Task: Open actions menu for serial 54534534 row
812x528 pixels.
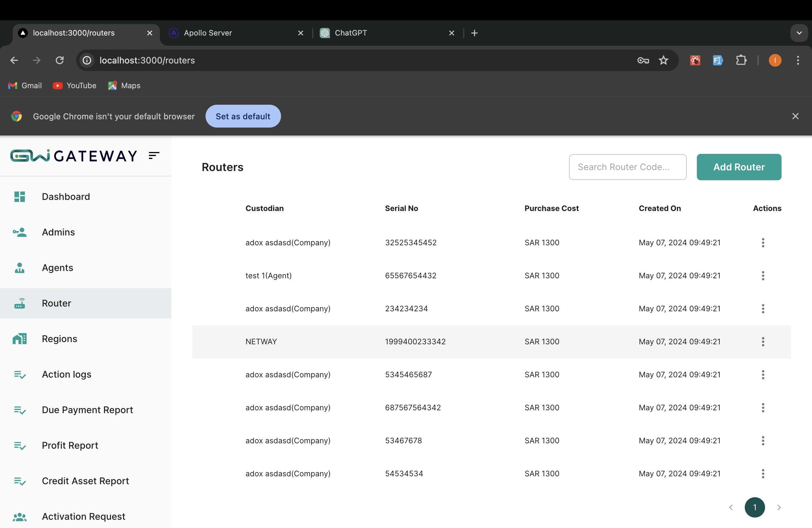Action: [763, 474]
